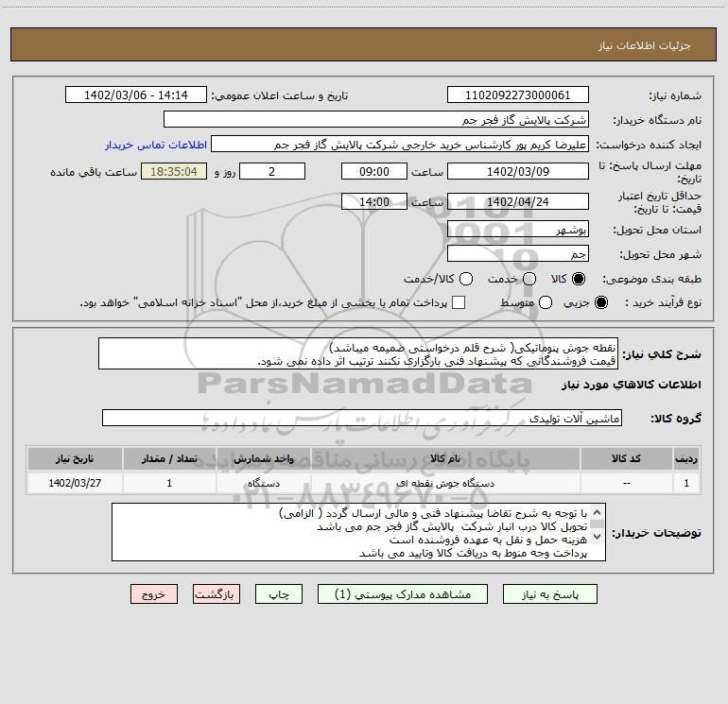Screen dimensions: 728x704
Task: Select the کالا radio button
Action: [x=579, y=279]
